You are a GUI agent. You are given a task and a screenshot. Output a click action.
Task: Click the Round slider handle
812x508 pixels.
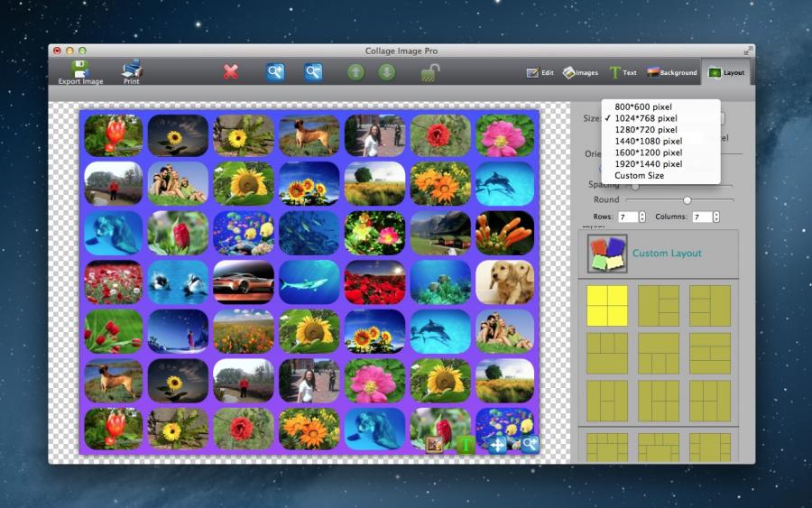coord(687,200)
